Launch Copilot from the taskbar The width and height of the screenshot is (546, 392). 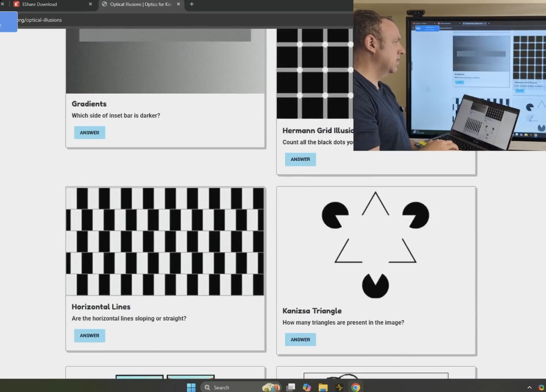pos(307,387)
